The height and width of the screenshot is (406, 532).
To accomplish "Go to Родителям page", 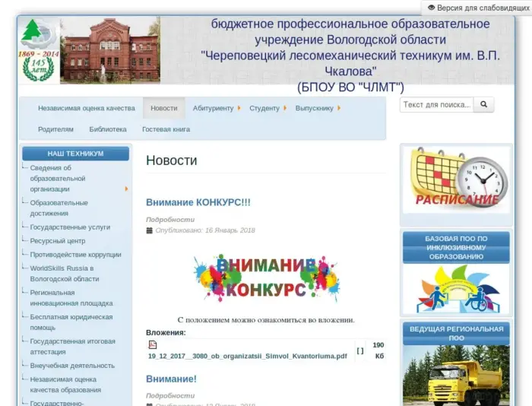I will coord(55,129).
